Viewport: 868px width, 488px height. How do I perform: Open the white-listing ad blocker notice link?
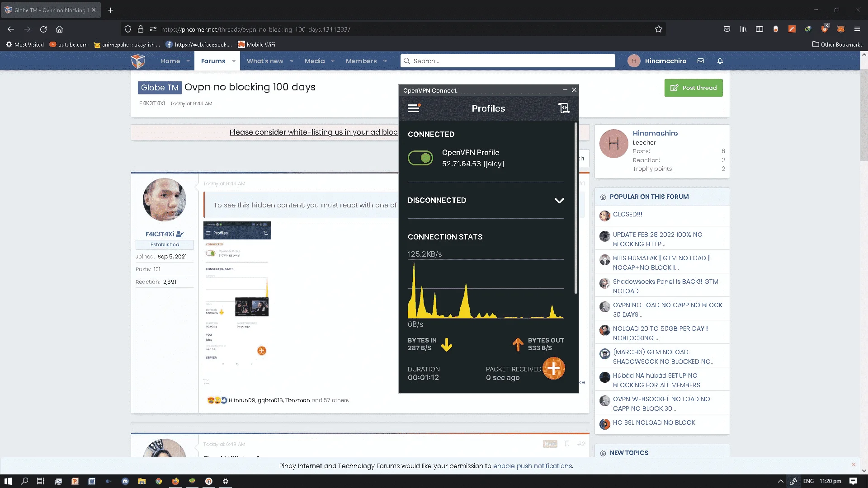(x=314, y=132)
